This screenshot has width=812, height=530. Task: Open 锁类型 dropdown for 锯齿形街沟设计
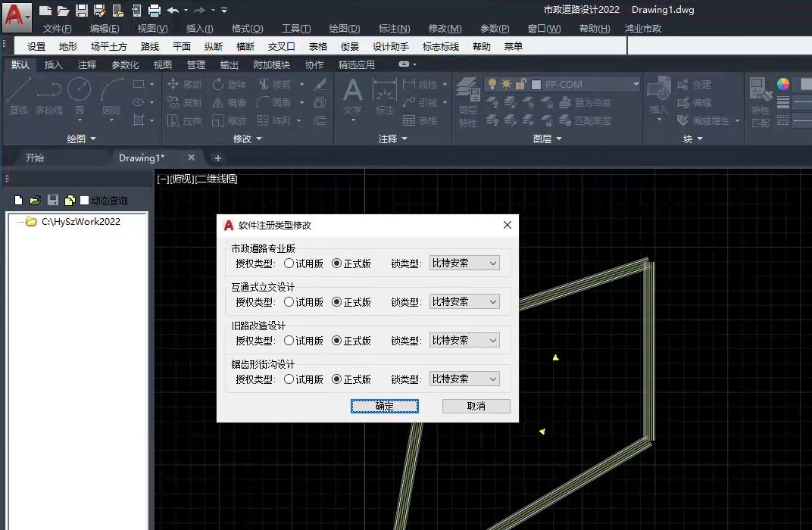click(x=464, y=379)
